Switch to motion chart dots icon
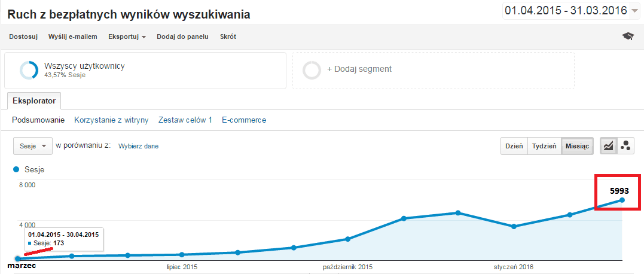Image resolution: width=644 pixels, height=274 pixels. coord(625,146)
